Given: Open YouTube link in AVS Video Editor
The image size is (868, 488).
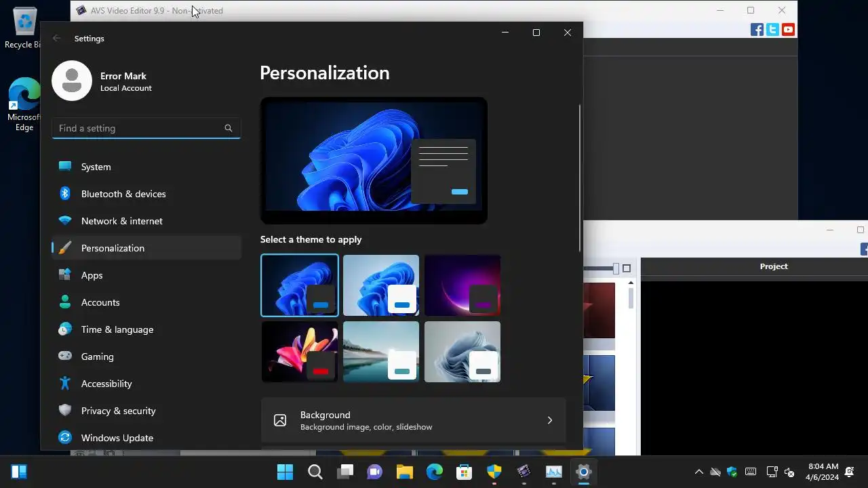Looking at the screenshot, I should 788,29.
